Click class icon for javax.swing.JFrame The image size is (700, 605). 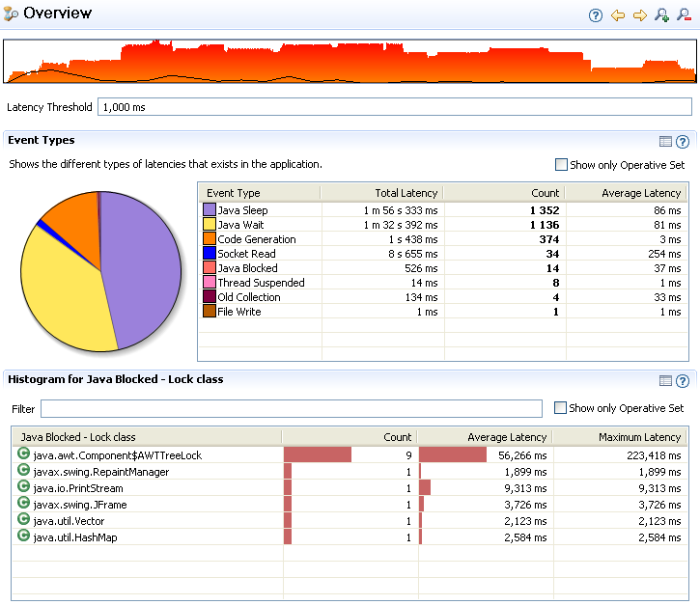pyautogui.click(x=23, y=504)
